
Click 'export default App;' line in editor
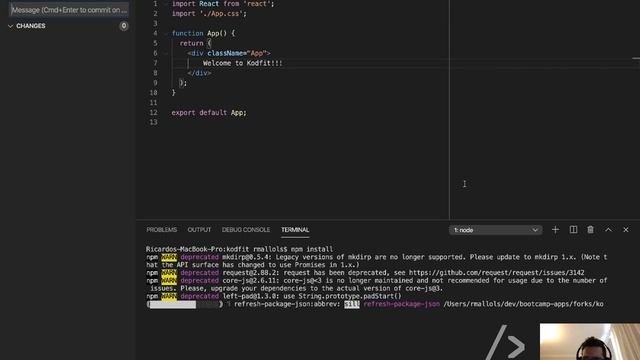coord(209,113)
